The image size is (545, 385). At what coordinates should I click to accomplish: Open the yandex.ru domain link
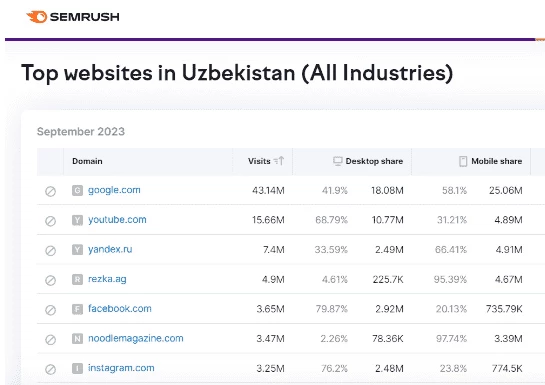(x=110, y=249)
